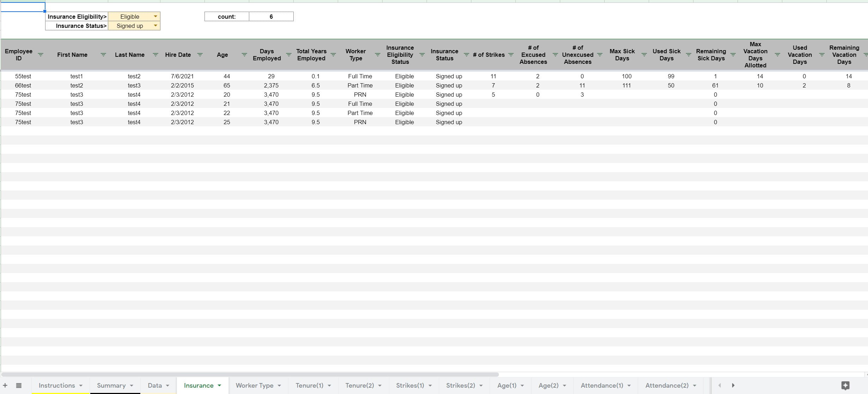The image size is (868, 394).
Task: Open the Insurance sheet tab menu arrow
Action: coord(219,385)
